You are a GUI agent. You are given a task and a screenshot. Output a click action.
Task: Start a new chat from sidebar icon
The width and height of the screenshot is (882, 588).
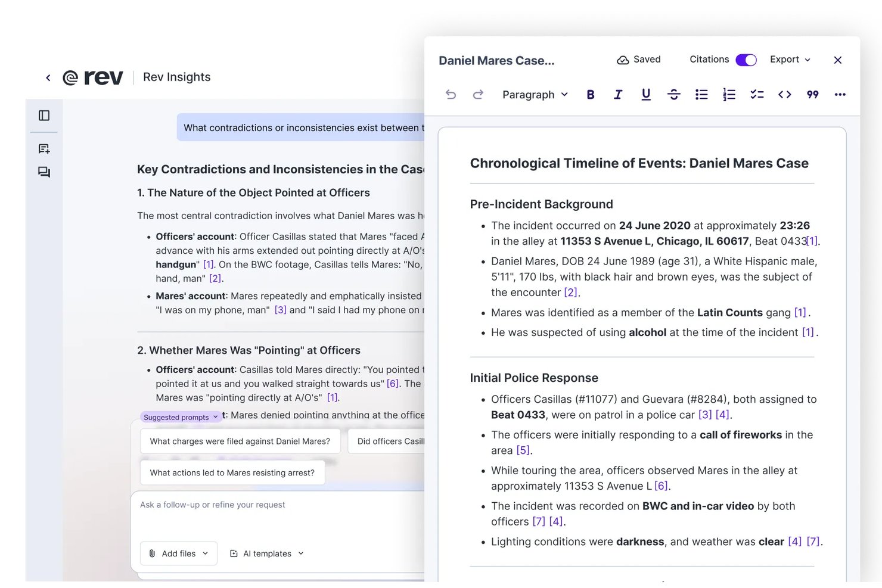pyautogui.click(x=44, y=149)
